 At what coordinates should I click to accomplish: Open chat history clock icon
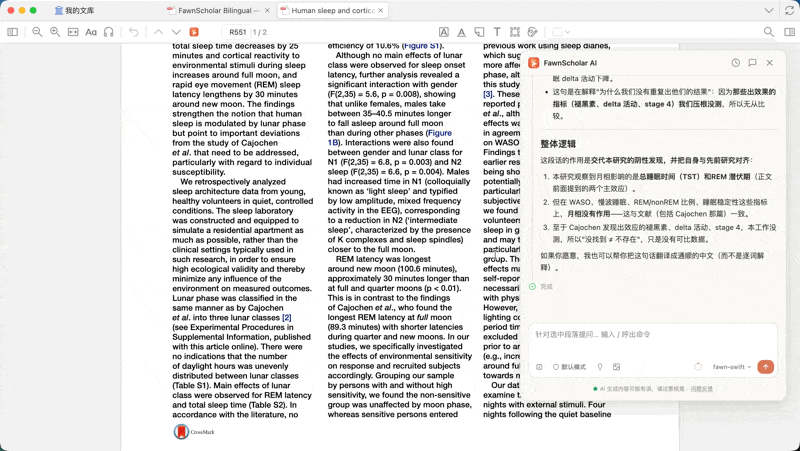(x=735, y=63)
